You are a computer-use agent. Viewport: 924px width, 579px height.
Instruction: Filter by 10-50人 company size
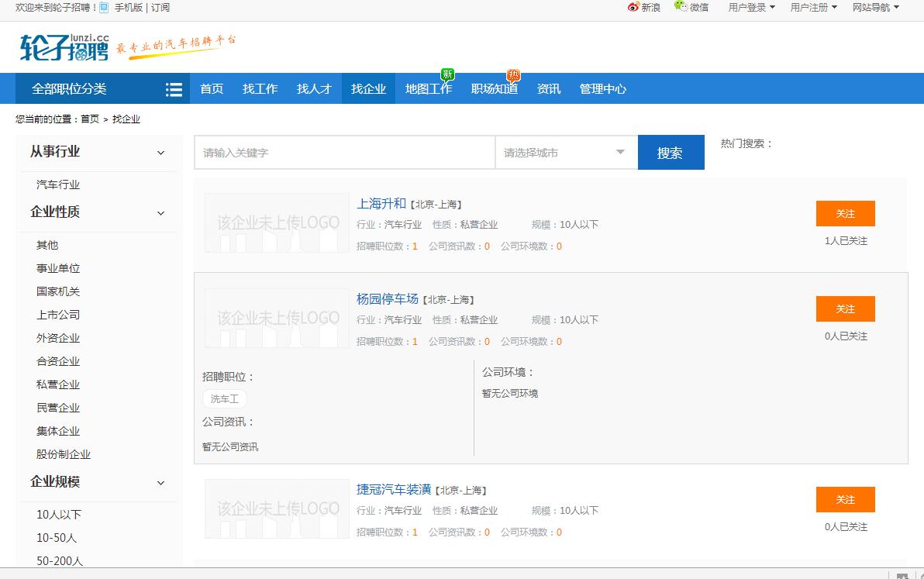click(57, 538)
